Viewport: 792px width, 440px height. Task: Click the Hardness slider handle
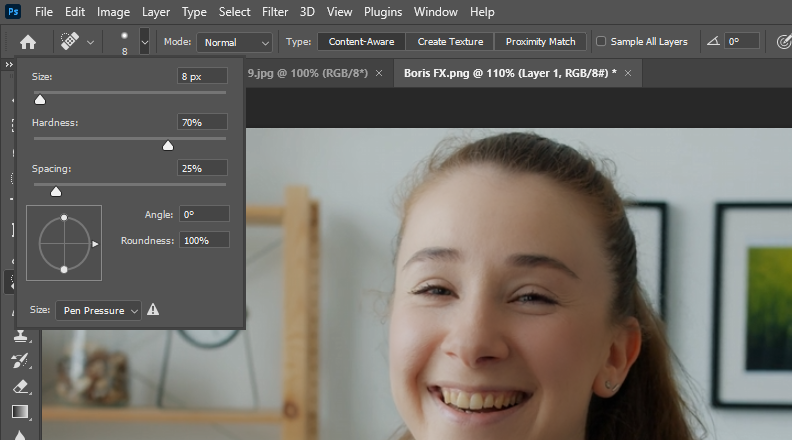(168, 146)
